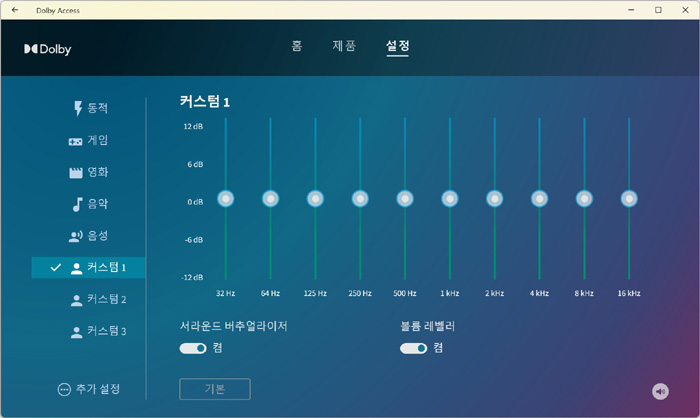Click the 1 kHz equalizer slider handle

click(450, 199)
